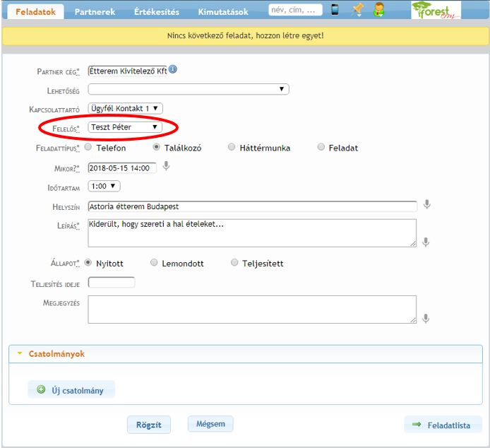The width and height of the screenshot is (490, 448).
Task: Open the Időtartam duration dropdown
Action: click(x=104, y=186)
